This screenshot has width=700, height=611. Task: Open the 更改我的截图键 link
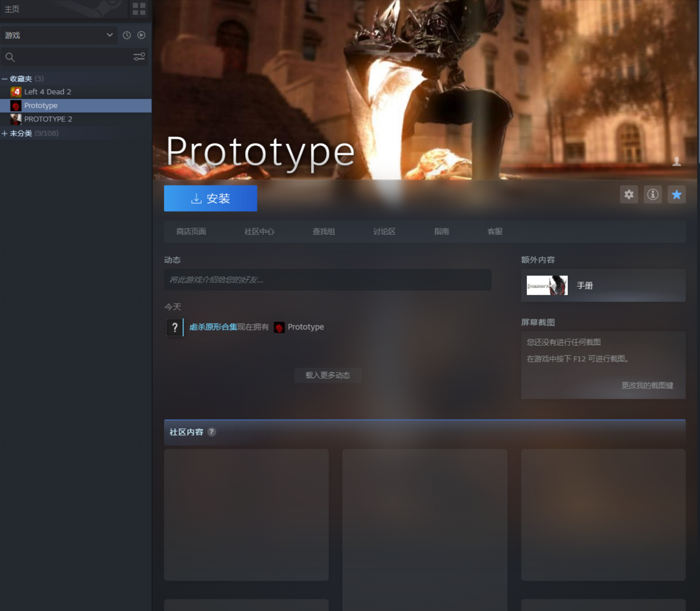click(x=647, y=385)
